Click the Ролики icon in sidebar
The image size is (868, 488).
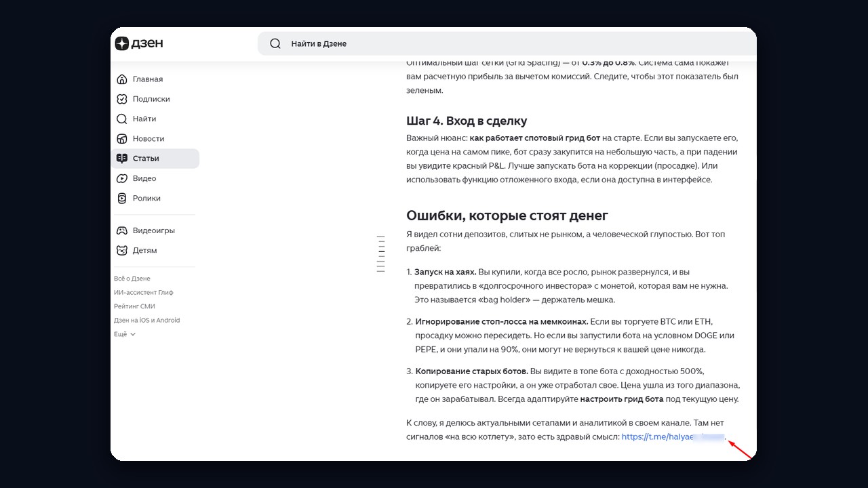click(122, 198)
